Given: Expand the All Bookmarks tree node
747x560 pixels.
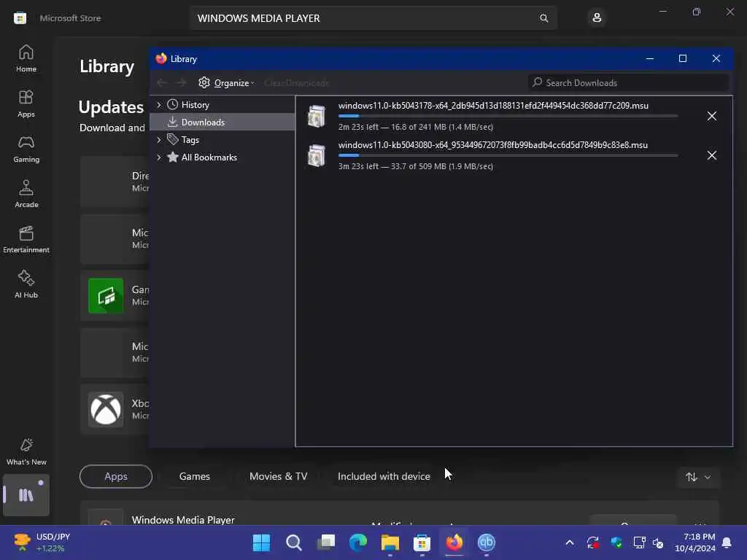Looking at the screenshot, I should click(159, 157).
